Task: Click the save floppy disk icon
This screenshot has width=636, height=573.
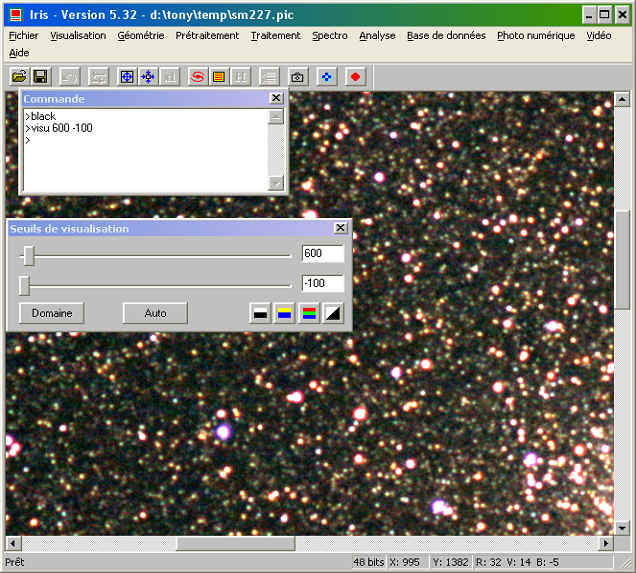Action: click(40, 76)
